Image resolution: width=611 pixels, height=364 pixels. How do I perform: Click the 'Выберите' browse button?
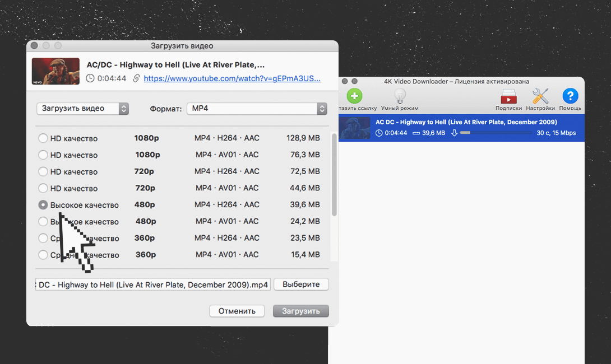point(301,284)
